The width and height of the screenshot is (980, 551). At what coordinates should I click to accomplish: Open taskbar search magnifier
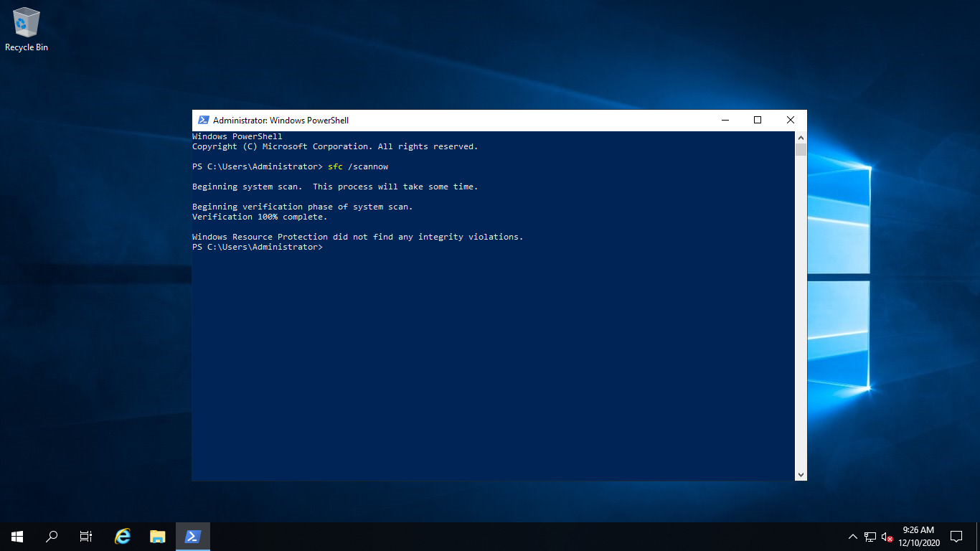[52, 536]
